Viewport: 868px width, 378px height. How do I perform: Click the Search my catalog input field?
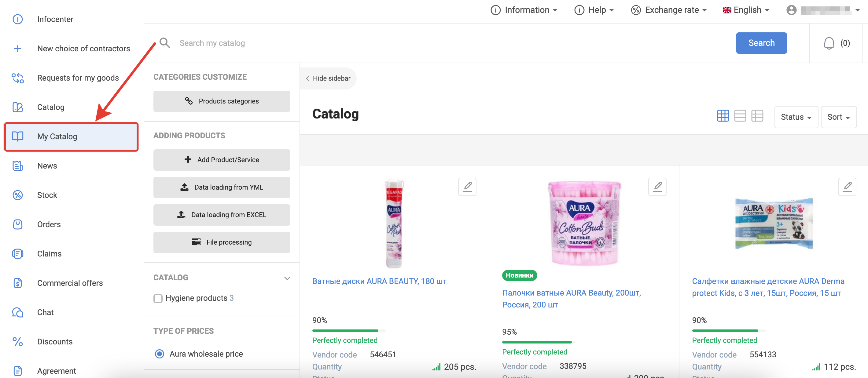438,43
